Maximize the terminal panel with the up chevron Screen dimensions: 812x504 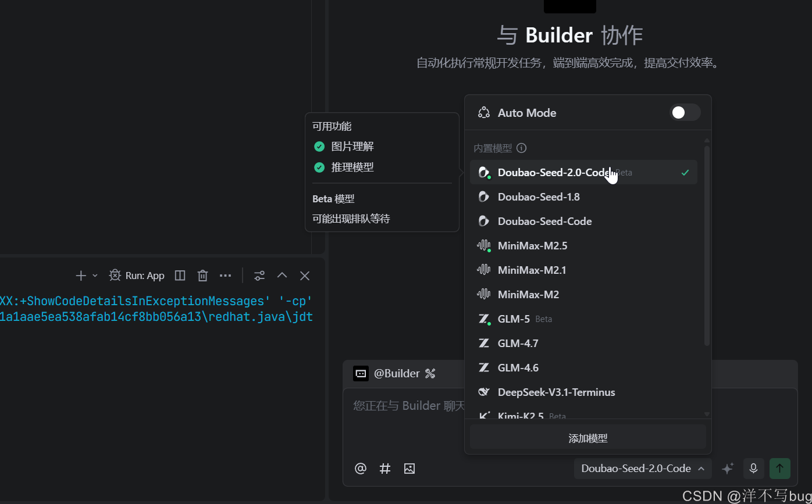tap(282, 276)
